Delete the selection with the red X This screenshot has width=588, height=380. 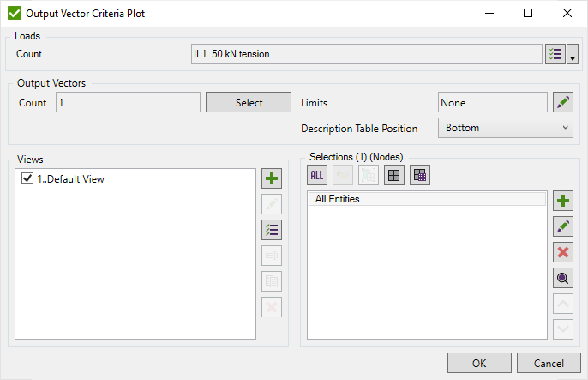coord(563,252)
